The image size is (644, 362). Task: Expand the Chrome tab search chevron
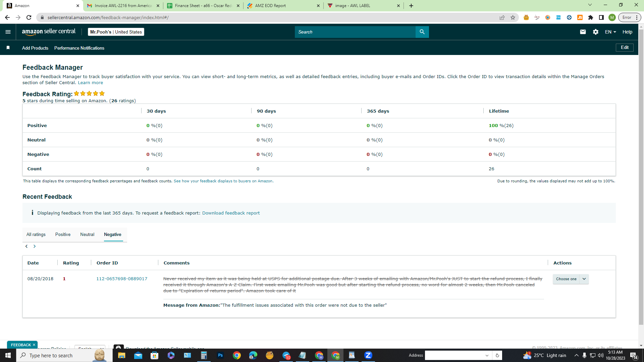point(590,5)
